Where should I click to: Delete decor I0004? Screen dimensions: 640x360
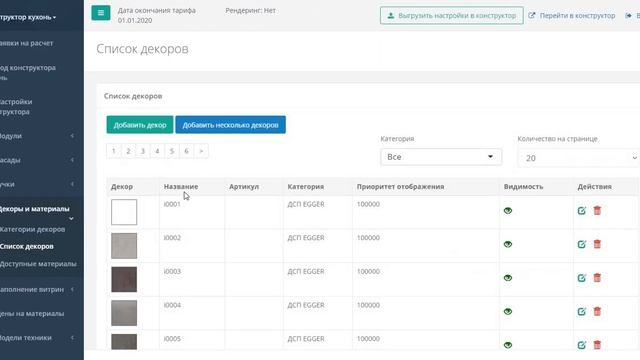[x=597, y=311]
